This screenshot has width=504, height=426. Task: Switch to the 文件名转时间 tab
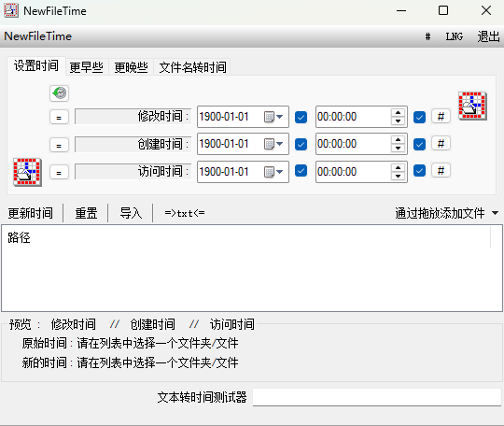[192, 67]
